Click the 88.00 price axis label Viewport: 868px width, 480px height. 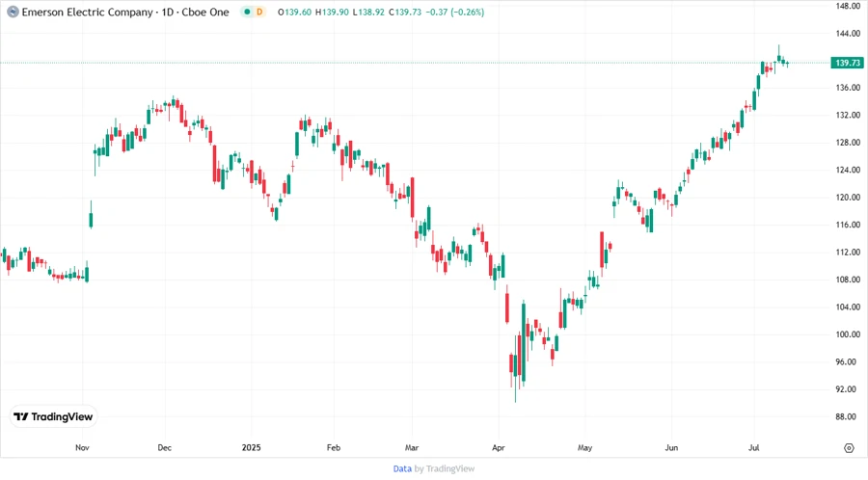tap(846, 416)
